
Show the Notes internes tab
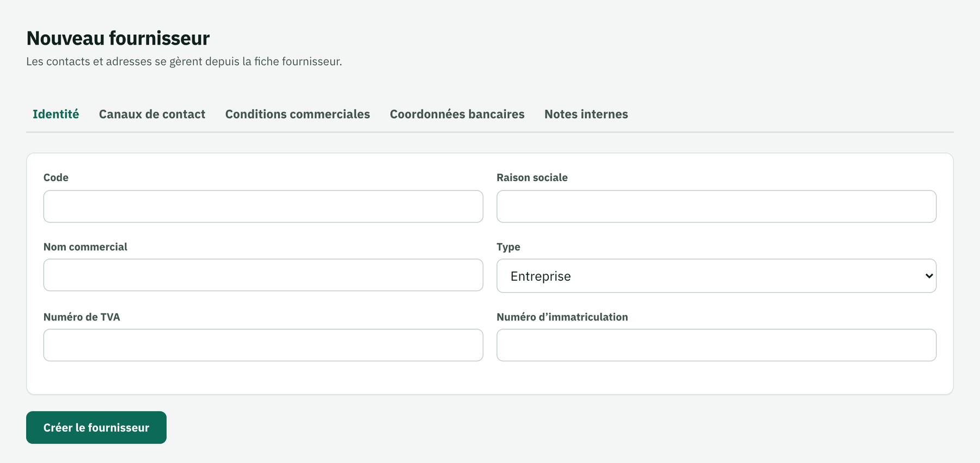pos(586,114)
